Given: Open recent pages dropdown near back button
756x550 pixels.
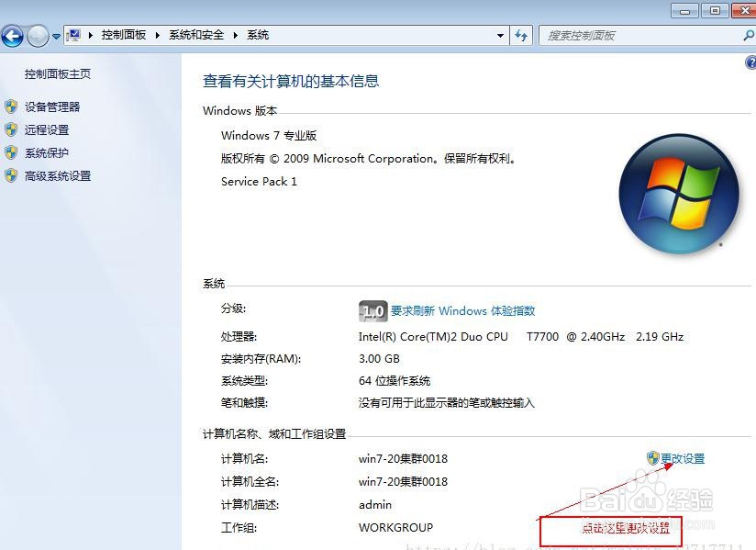Looking at the screenshot, I should coord(54,37).
